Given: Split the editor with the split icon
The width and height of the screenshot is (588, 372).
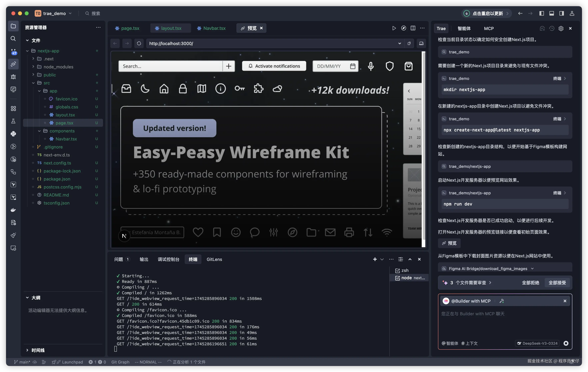Looking at the screenshot, I should pos(413,28).
